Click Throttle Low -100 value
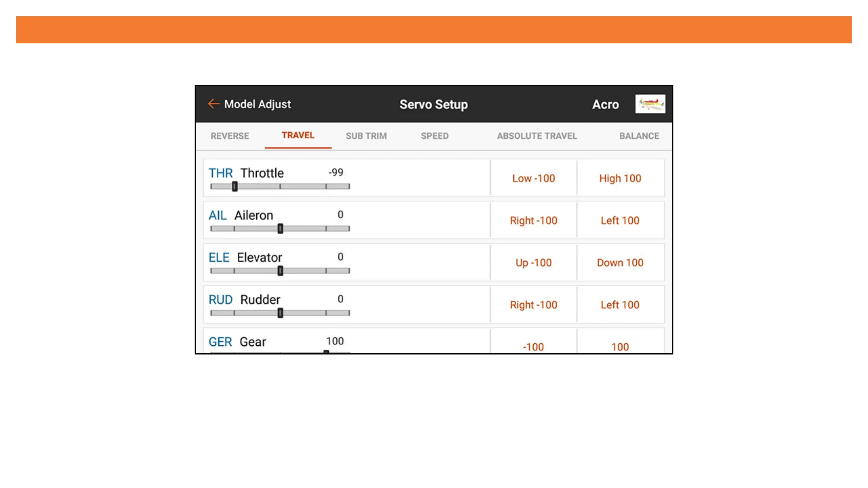The image size is (868, 488). point(533,178)
